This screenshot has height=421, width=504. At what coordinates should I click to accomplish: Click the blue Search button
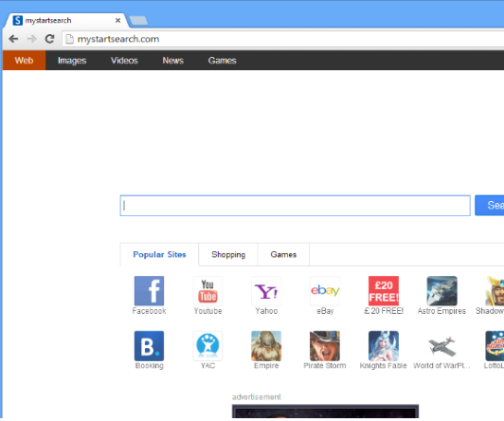pos(489,205)
